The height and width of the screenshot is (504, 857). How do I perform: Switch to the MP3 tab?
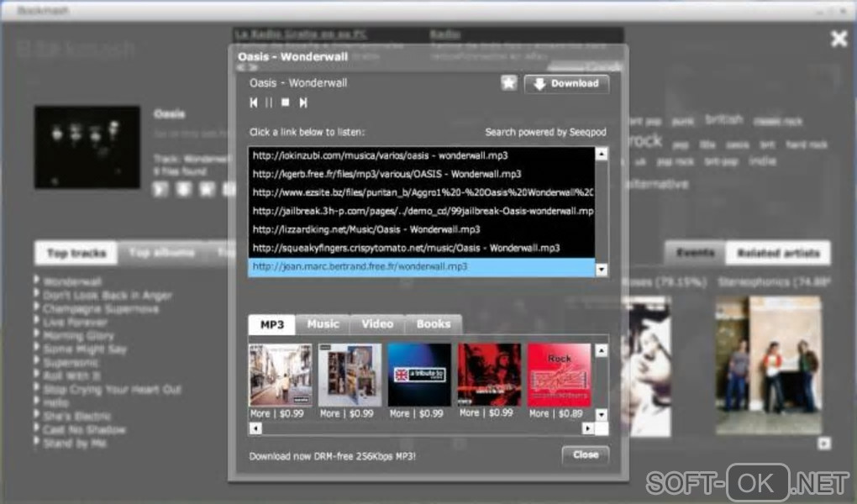(x=271, y=325)
